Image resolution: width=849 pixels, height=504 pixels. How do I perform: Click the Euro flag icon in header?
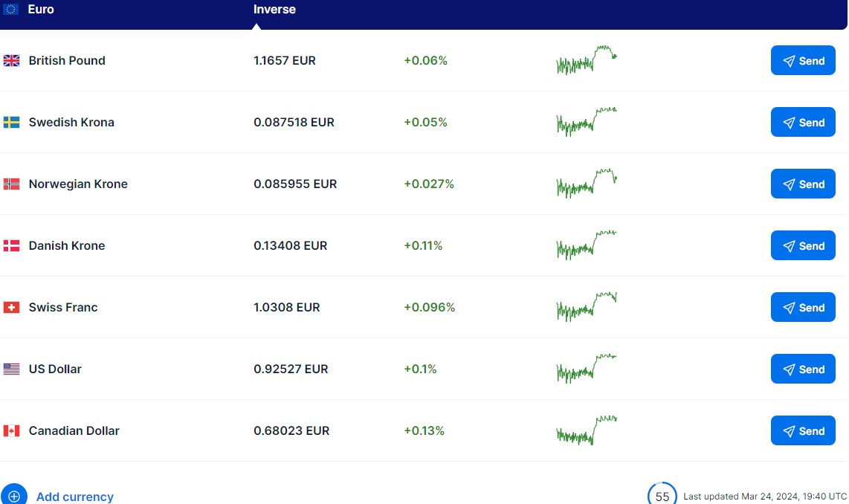(11, 10)
